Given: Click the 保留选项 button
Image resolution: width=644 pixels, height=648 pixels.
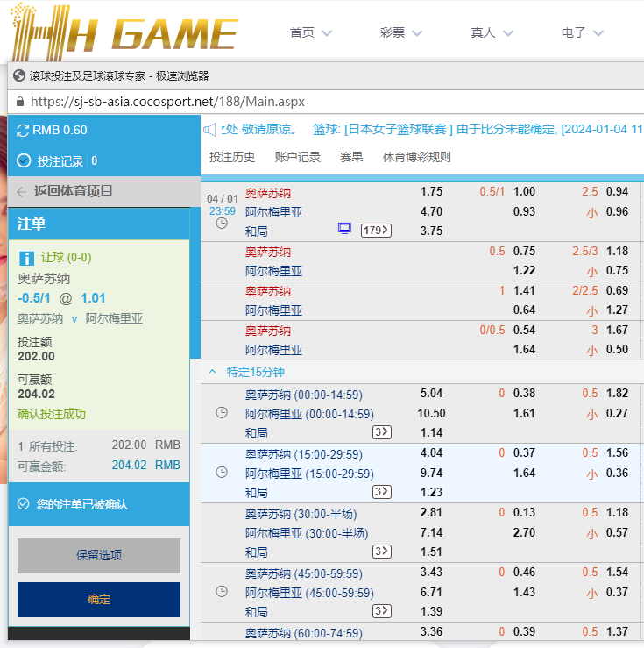Looking at the screenshot, I should 99,555.
